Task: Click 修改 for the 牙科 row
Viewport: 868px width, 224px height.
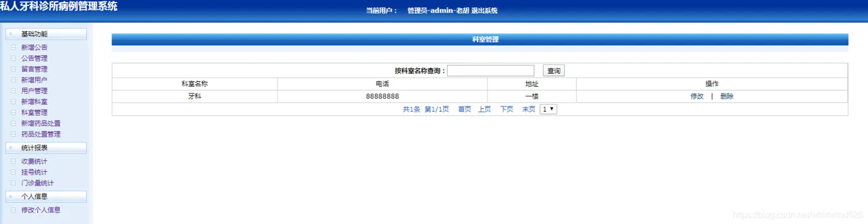Action: coord(697,97)
